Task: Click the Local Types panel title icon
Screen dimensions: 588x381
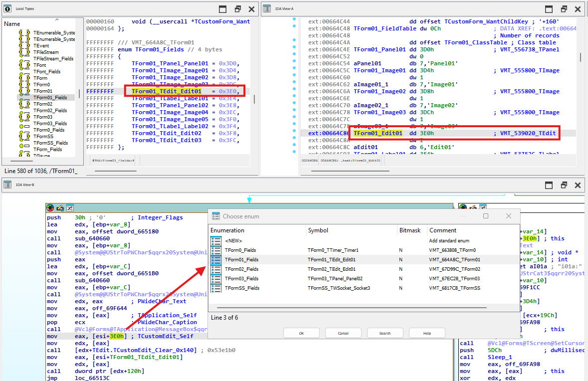Action: click(x=7, y=8)
